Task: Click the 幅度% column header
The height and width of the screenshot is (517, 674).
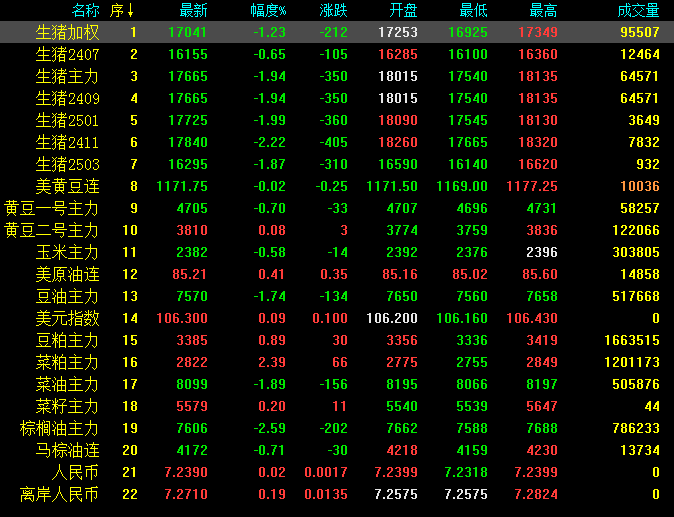Action: pyautogui.click(x=268, y=11)
